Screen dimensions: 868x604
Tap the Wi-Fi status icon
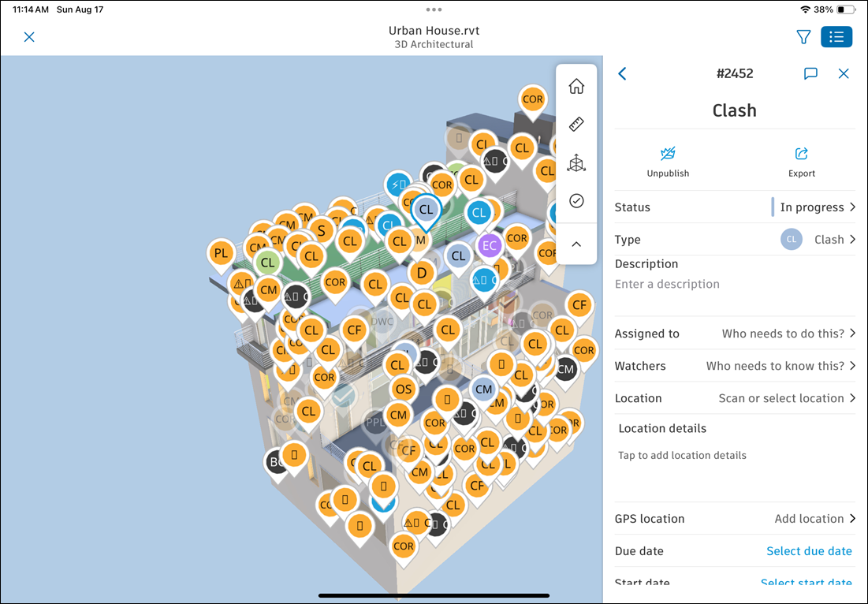tap(806, 9)
